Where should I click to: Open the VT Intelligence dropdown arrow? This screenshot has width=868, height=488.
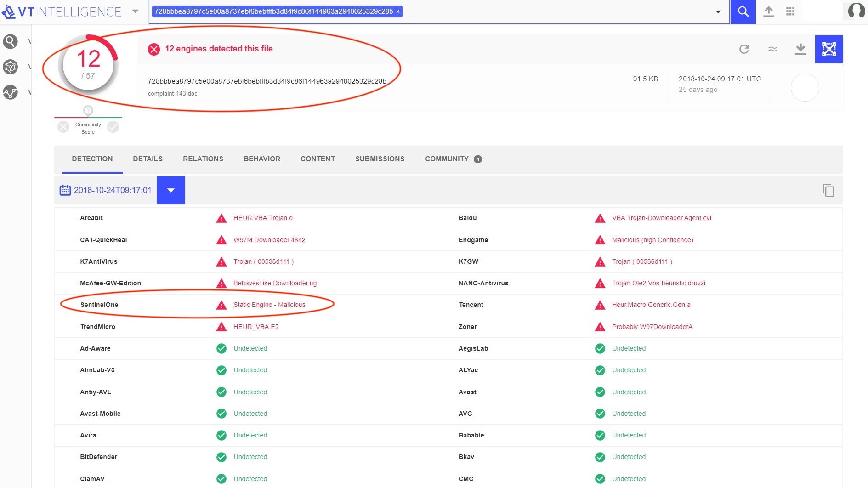click(135, 11)
